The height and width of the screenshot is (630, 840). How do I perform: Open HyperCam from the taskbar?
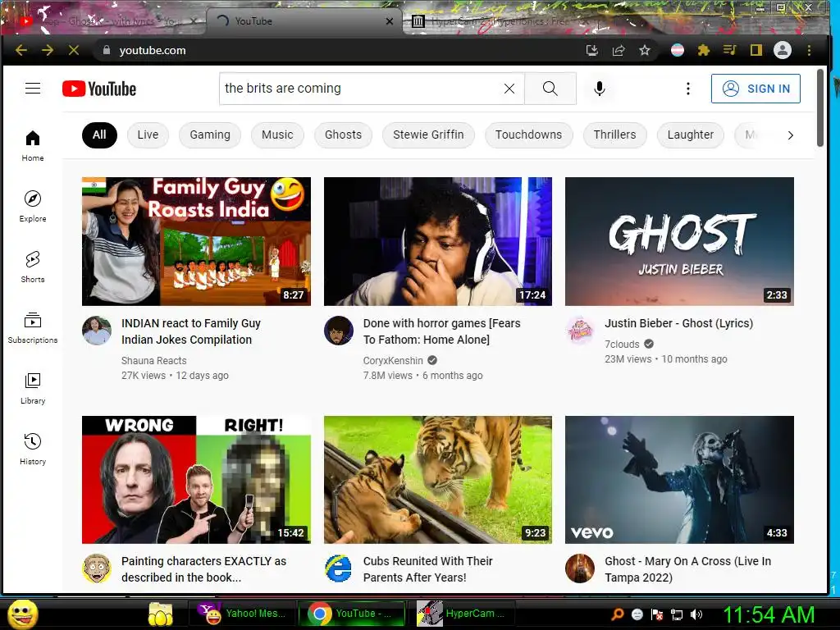[462, 614]
